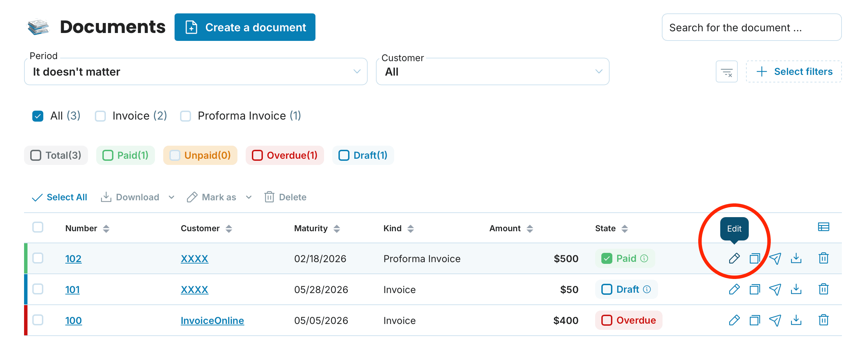Focus the Search for the document field
The height and width of the screenshot is (347, 868).
coord(752,27)
